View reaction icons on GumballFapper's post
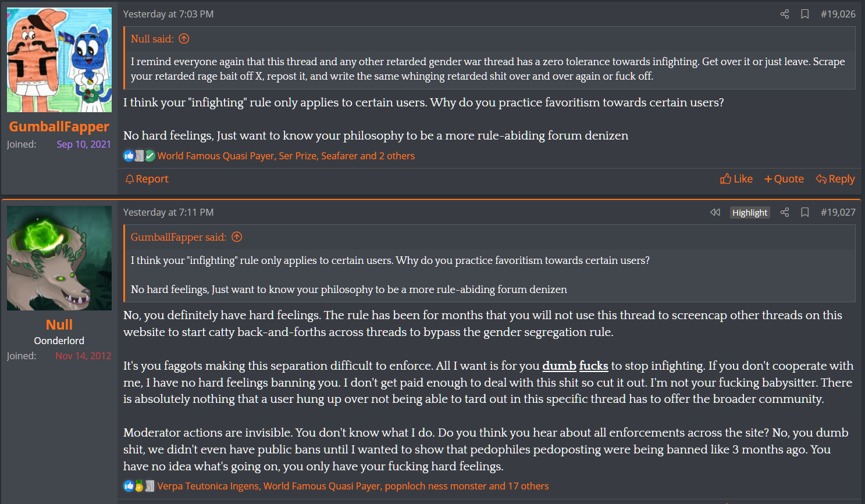Screen dimensions: 865x504 click(x=139, y=156)
